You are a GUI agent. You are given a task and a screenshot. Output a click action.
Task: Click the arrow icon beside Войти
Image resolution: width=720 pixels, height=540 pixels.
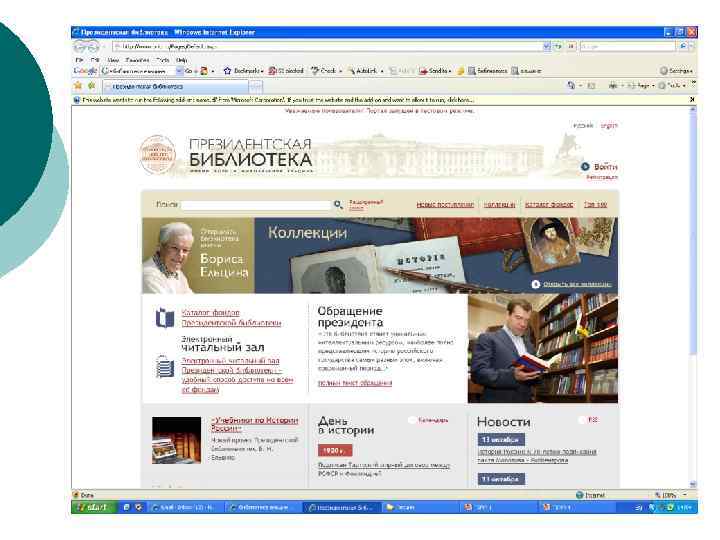[585, 167]
